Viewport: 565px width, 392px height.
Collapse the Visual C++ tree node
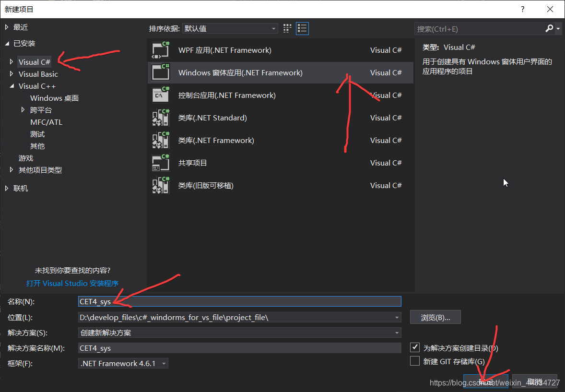coord(12,86)
